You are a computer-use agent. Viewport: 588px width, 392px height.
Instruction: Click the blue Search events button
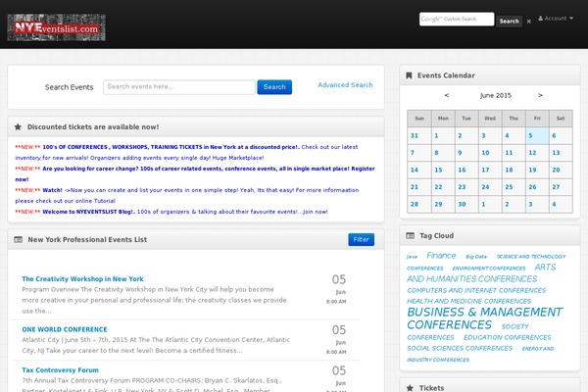point(274,87)
